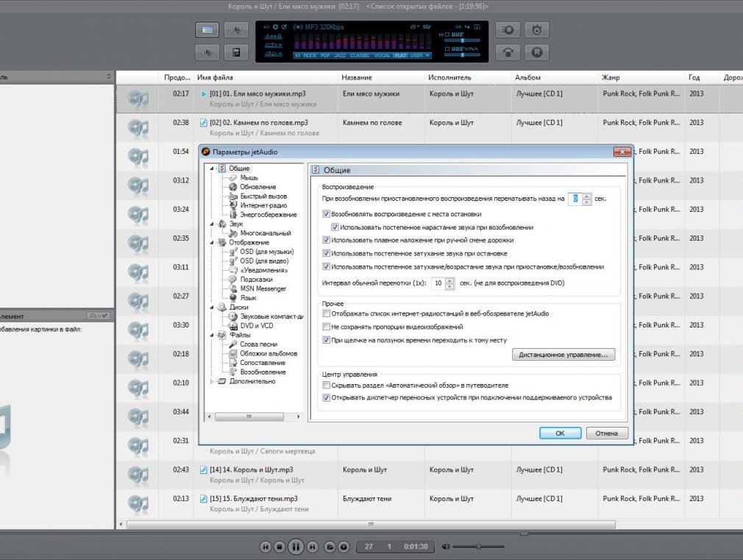This screenshot has width=743, height=560.
Task: Collapse the Звук tree node
Action: 212,224
